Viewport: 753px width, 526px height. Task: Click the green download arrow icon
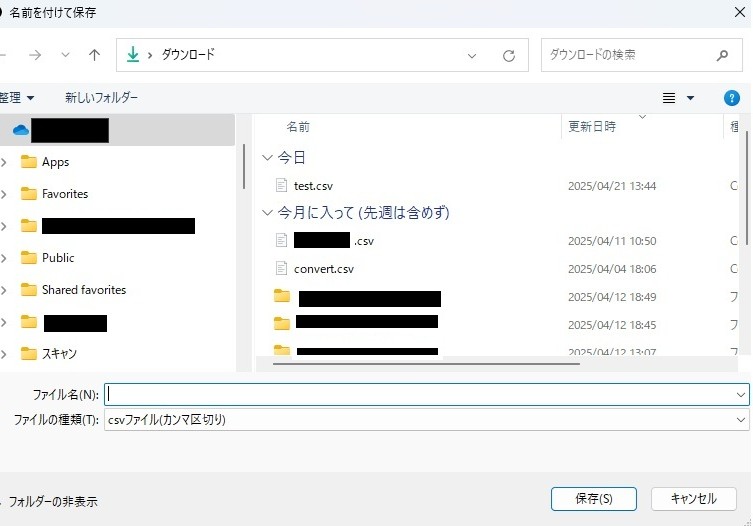pyautogui.click(x=133, y=55)
